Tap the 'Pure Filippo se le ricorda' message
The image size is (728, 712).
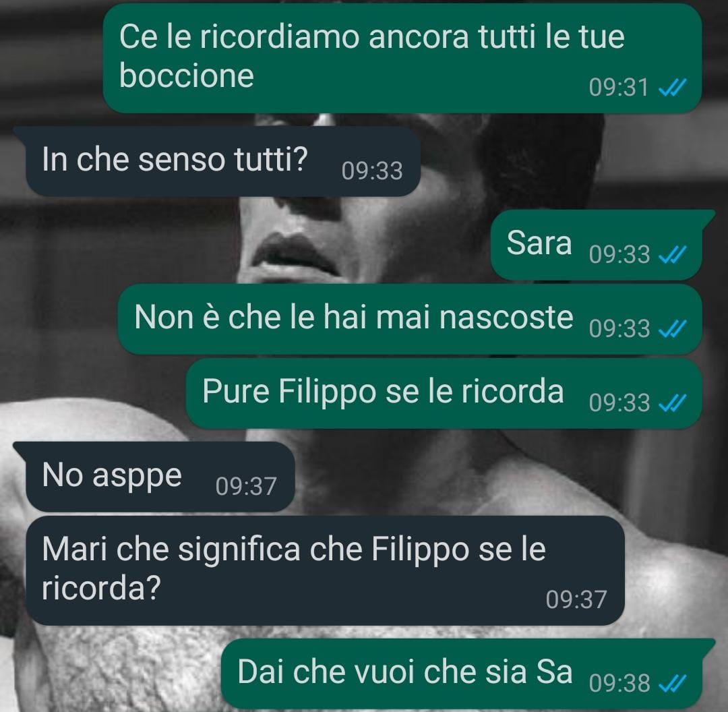444,393
